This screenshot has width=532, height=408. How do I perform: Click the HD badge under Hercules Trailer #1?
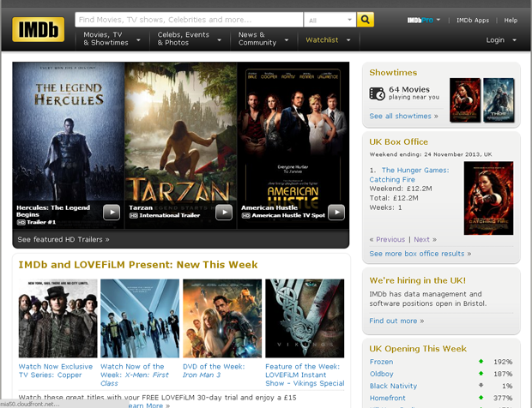tap(21, 222)
